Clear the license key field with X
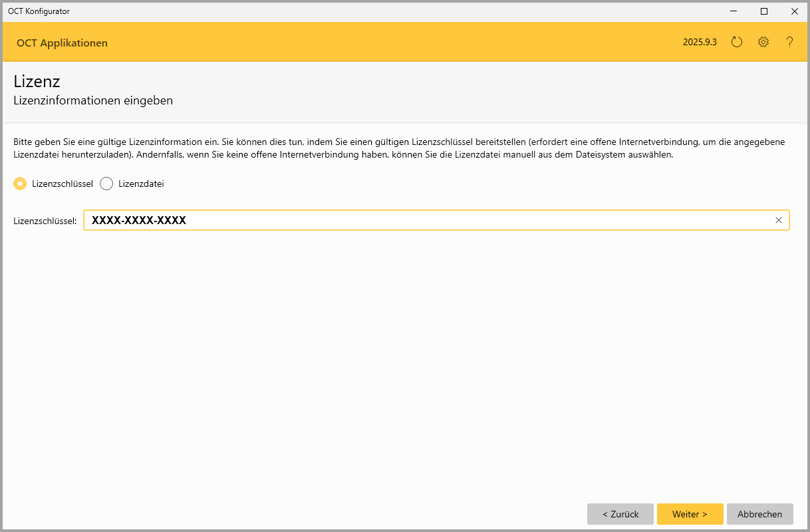Image resolution: width=810 pixels, height=532 pixels. (778, 220)
